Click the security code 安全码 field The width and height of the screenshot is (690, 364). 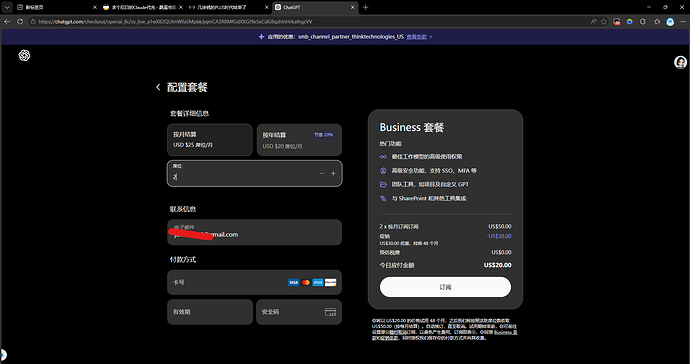299,312
